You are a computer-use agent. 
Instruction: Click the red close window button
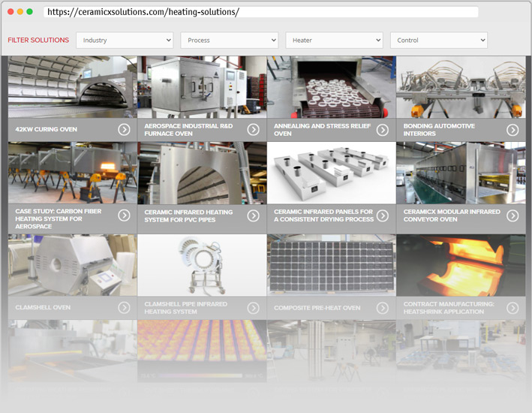pos(11,11)
